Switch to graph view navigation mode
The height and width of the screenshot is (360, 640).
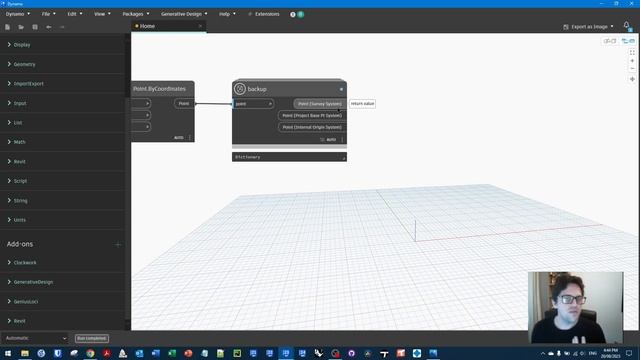pyautogui.click(x=628, y=41)
